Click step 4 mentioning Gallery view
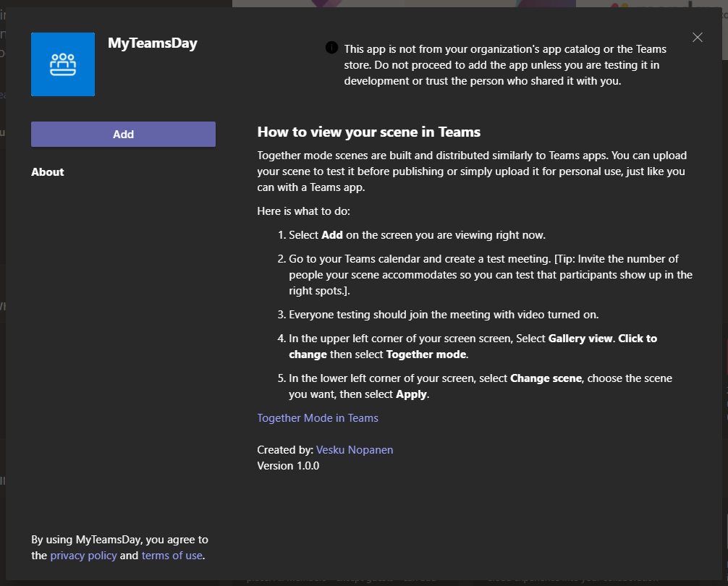The height and width of the screenshot is (586, 728). point(473,347)
